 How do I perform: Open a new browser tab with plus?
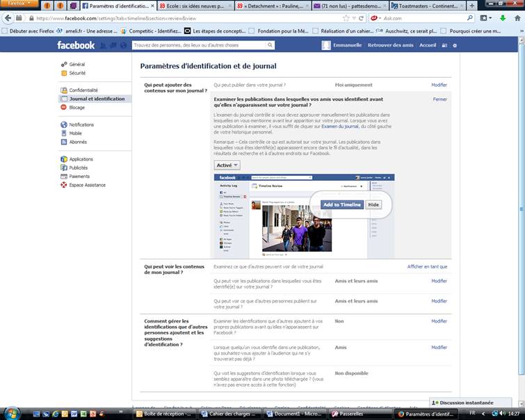[471, 6]
